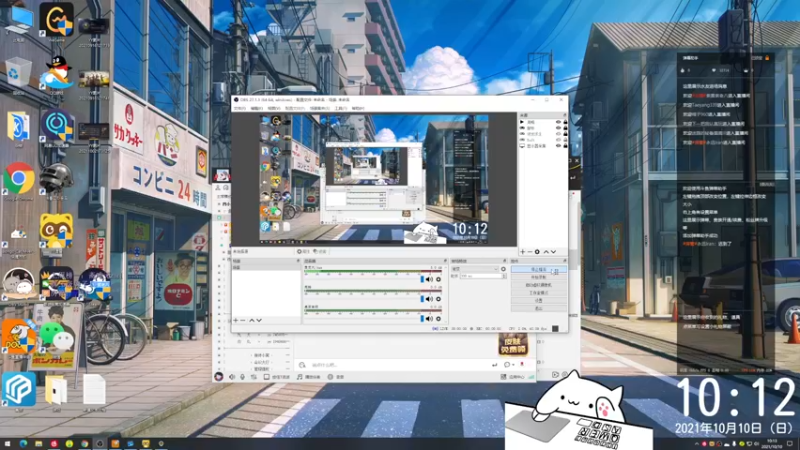Open chat bubble dropdown beside input field

tap(509, 365)
